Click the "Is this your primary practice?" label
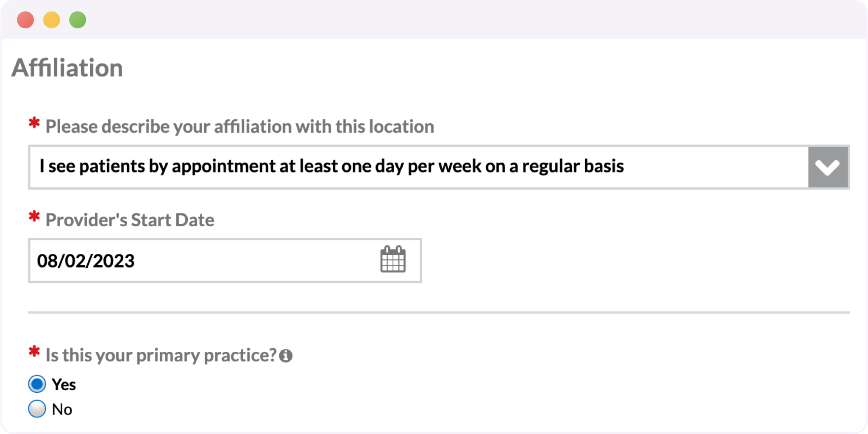 click(x=161, y=355)
